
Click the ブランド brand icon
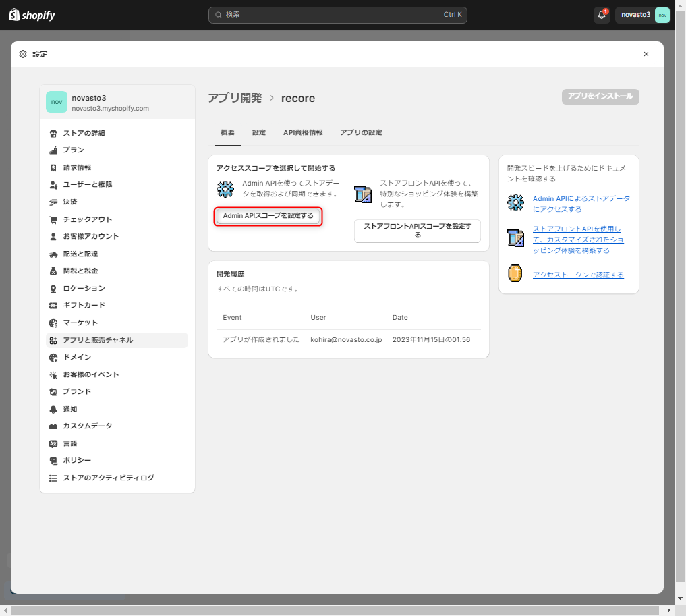(x=53, y=392)
